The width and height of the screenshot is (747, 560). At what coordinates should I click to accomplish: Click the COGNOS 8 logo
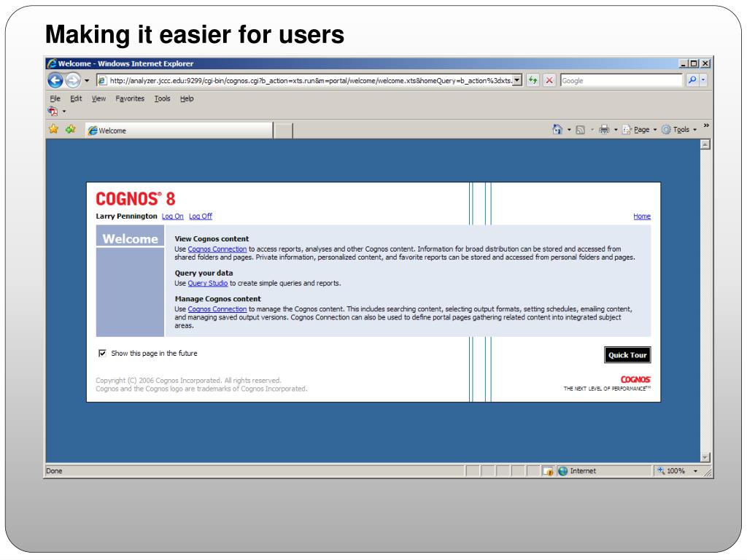[x=135, y=198]
